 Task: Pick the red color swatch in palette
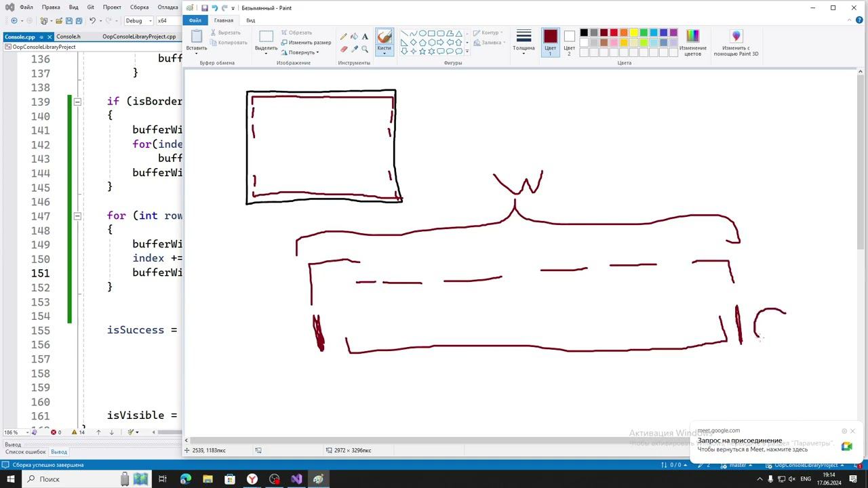(614, 33)
